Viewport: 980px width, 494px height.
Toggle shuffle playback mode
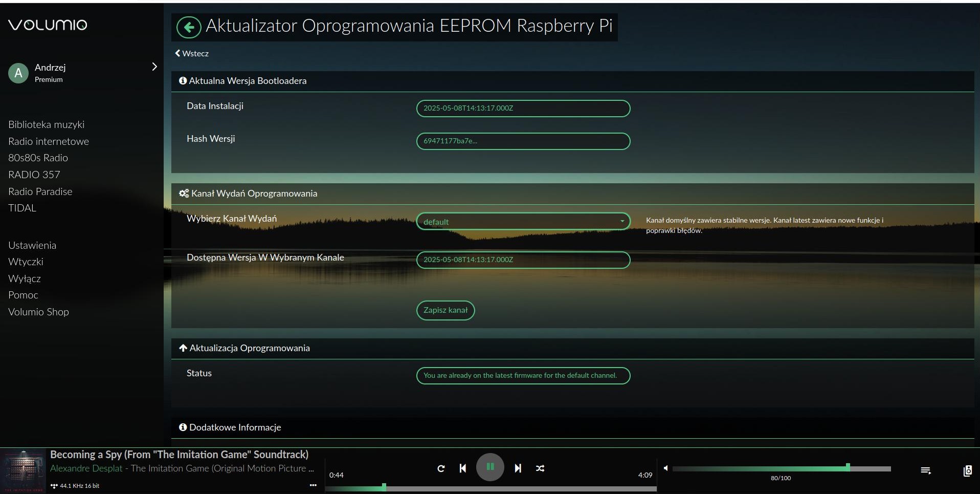pyautogui.click(x=540, y=468)
